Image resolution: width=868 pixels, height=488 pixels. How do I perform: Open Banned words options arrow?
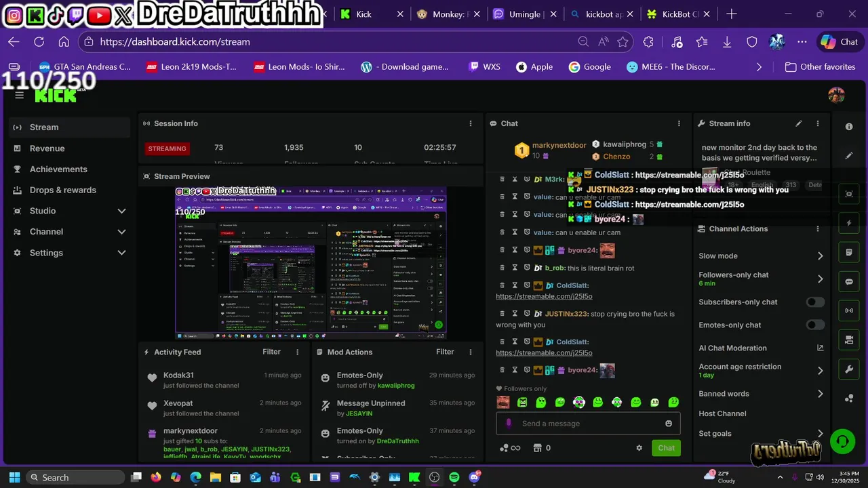coord(820,394)
